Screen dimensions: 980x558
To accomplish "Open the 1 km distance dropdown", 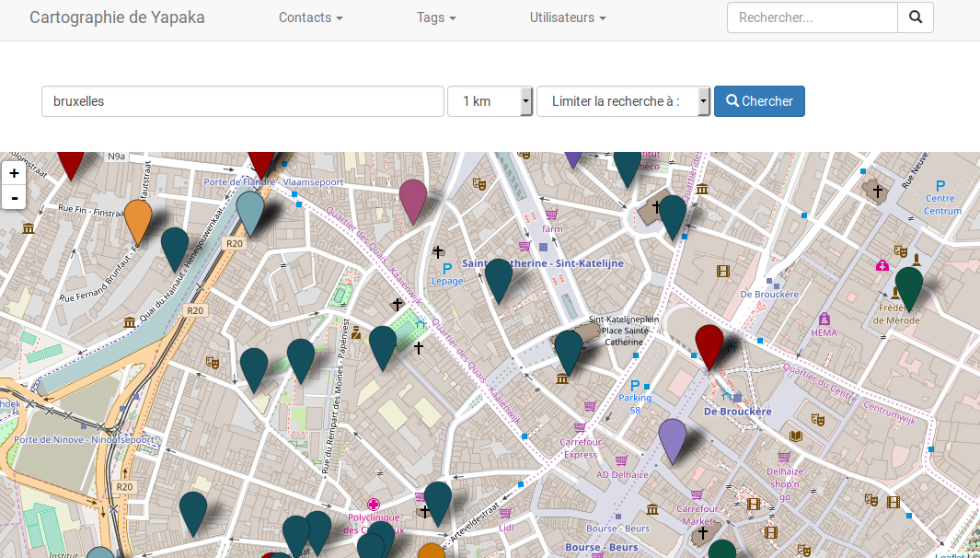I will click(490, 101).
